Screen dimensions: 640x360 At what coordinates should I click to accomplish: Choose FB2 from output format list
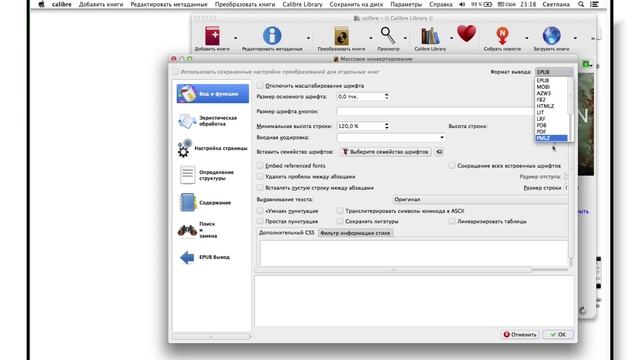(551, 100)
